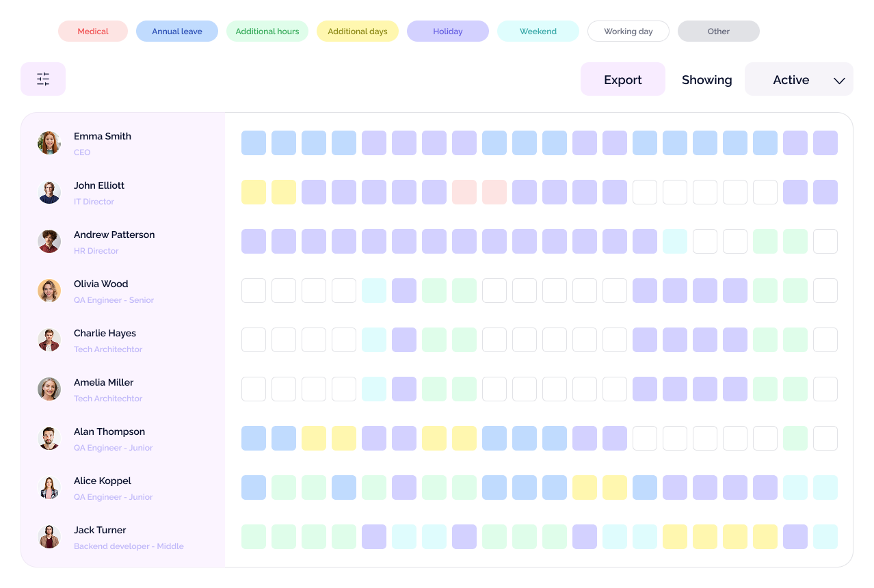This screenshot has height=588, width=874.
Task: Click Olivia Wood's profile picture
Action: [49, 291]
